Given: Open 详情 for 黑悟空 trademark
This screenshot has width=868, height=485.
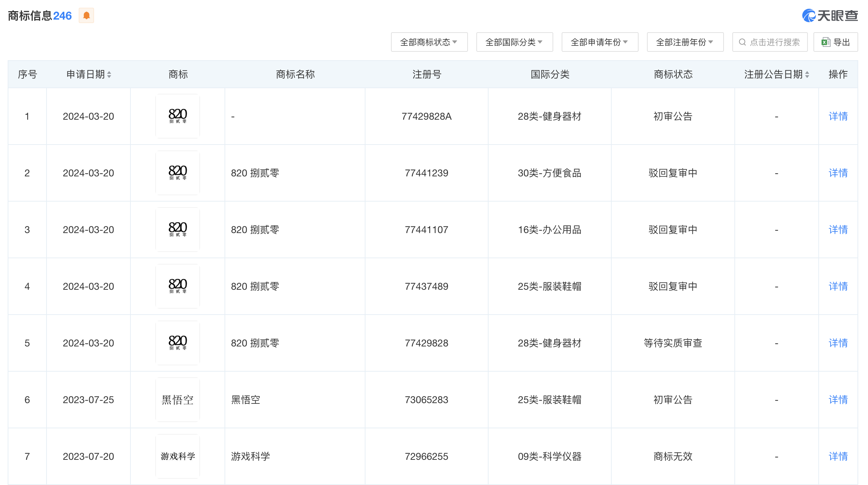Looking at the screenshot, I should tap(838, 400).
